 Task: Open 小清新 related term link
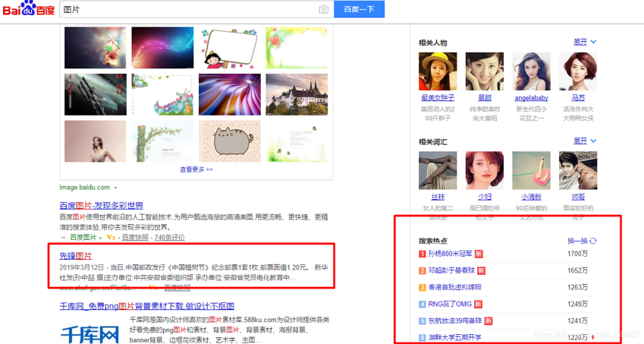(x=532, y=197)
